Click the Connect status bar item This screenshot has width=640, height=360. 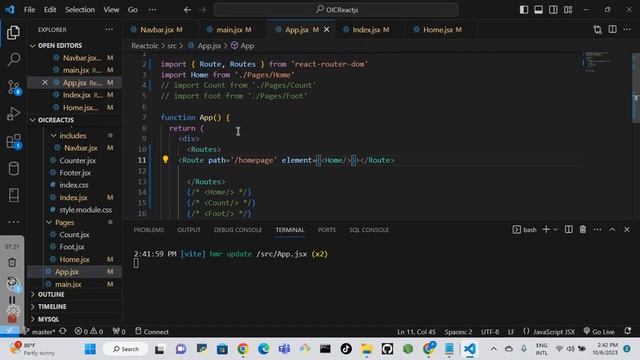click(152, 331)
